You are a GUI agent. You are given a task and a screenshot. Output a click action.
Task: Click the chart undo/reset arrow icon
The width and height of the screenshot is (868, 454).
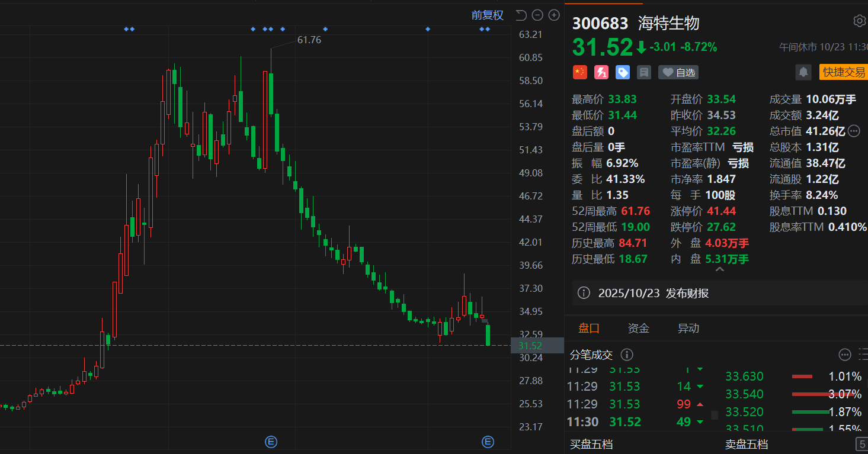(521, 15)
